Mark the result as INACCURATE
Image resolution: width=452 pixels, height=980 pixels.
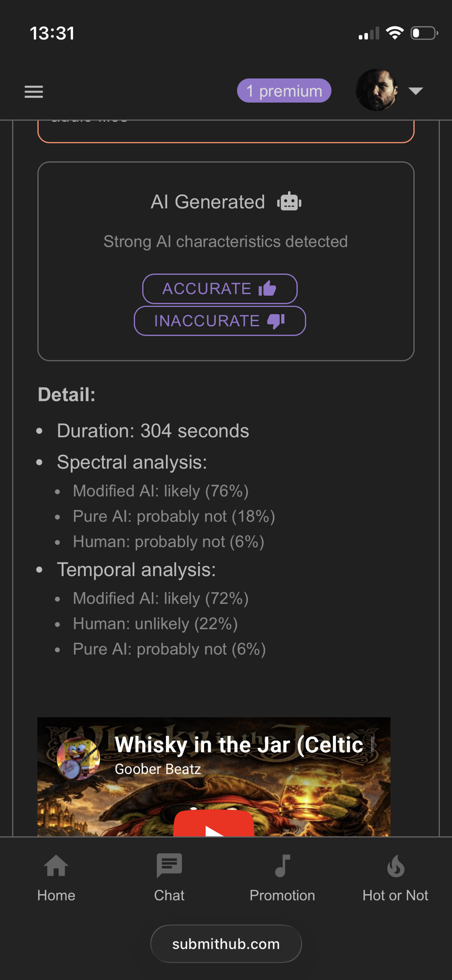(219, 321)
